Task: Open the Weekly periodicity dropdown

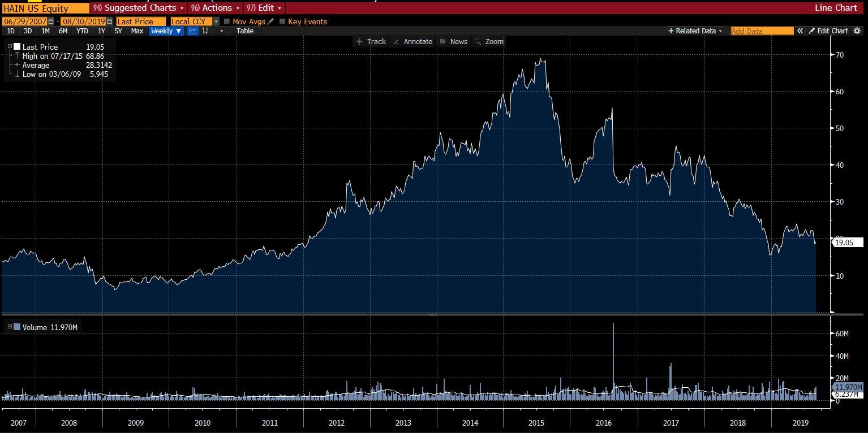Action: click(x=166, y=31)
